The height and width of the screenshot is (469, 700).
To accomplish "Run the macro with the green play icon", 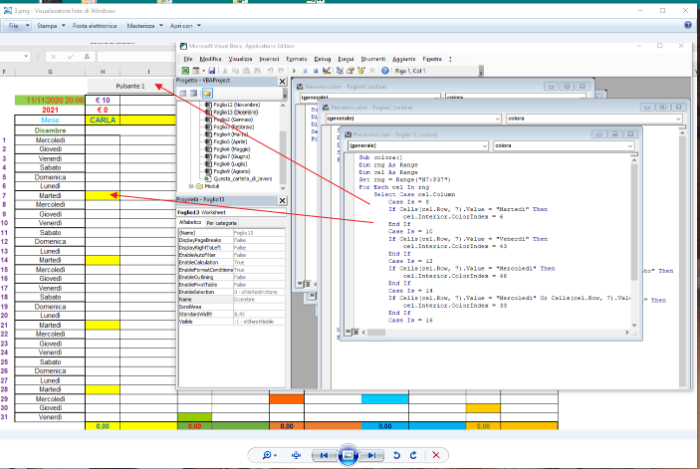I will pos(294,71).
